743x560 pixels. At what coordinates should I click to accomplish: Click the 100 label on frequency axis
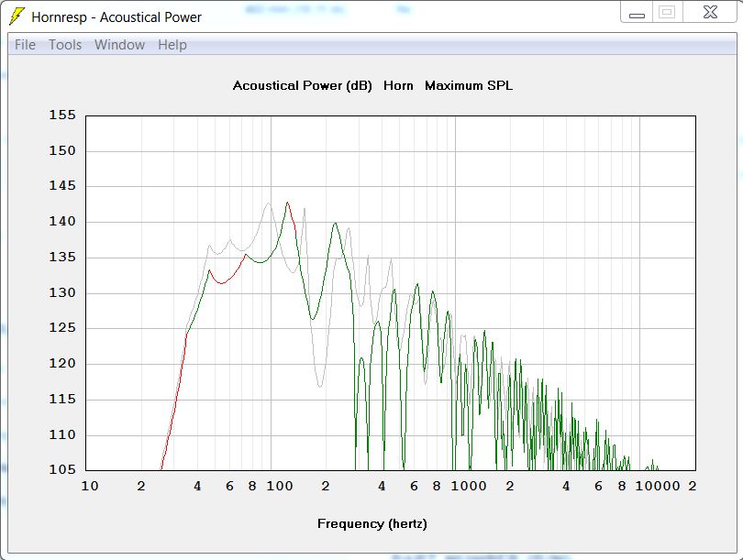tap(280, 486)
